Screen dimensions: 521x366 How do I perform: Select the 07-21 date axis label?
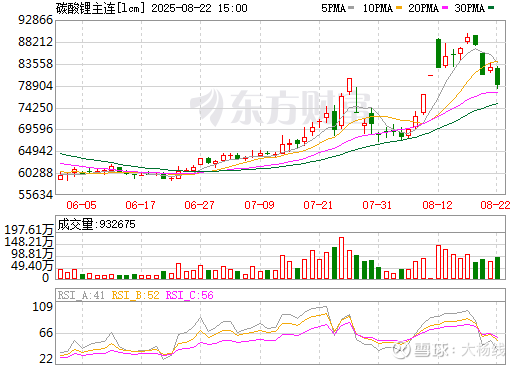(x=318, y=205)
